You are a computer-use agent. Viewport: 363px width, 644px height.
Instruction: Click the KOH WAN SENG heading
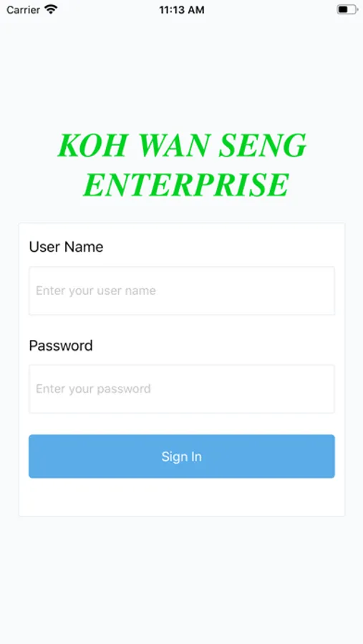(182, 146)
